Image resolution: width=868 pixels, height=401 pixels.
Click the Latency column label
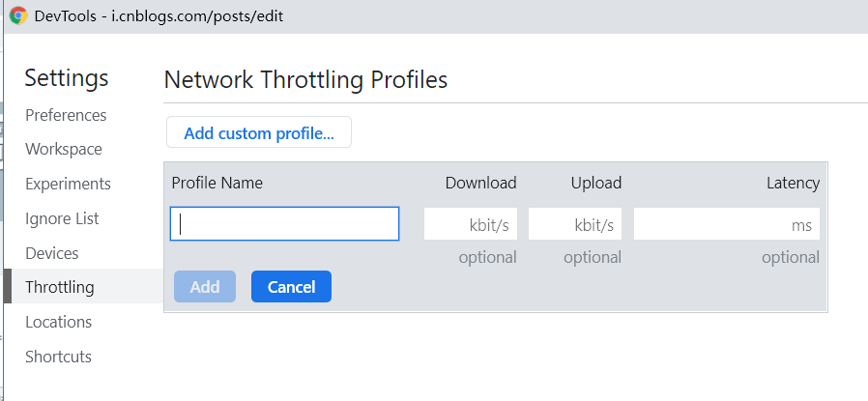pyautogui.click(x=793, y=183)
